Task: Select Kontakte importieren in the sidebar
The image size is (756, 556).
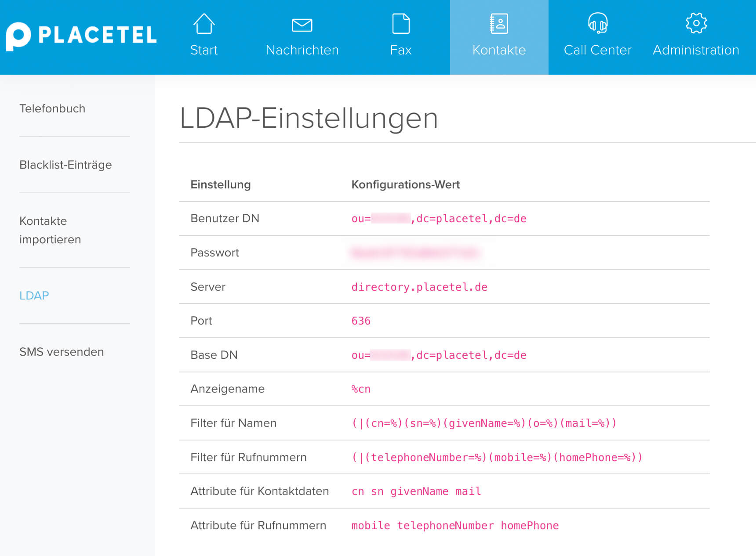Action: [x=50, y=230]
